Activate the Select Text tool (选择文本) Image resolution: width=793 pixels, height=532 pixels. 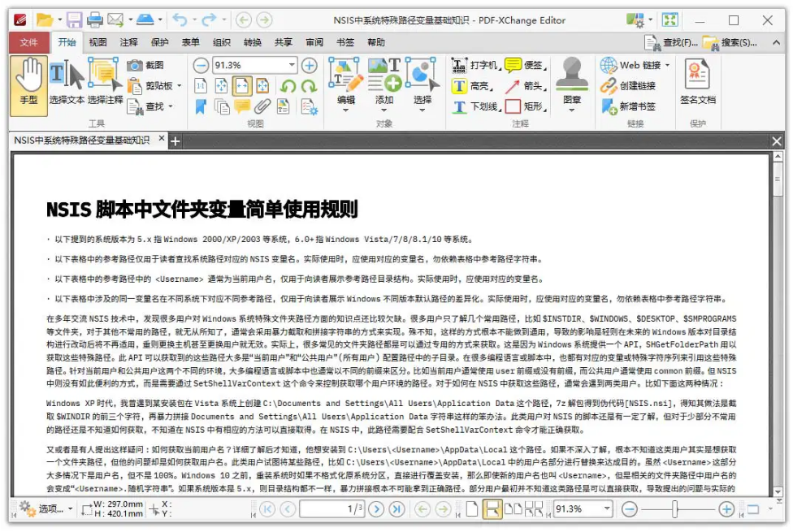pyautogui.click(x=66, y=81)
